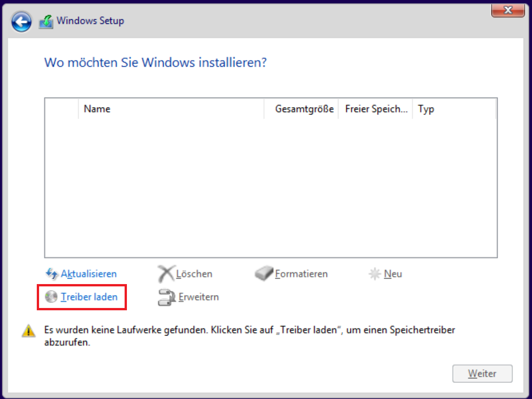The height and width of the screenshot is (399, 532).
Task: Click the yellow warning triangle icon
Action: coord(29,331)
